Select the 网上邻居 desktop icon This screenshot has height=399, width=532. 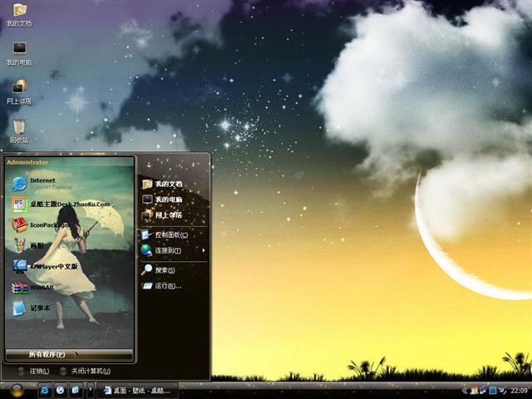(19, 90)
